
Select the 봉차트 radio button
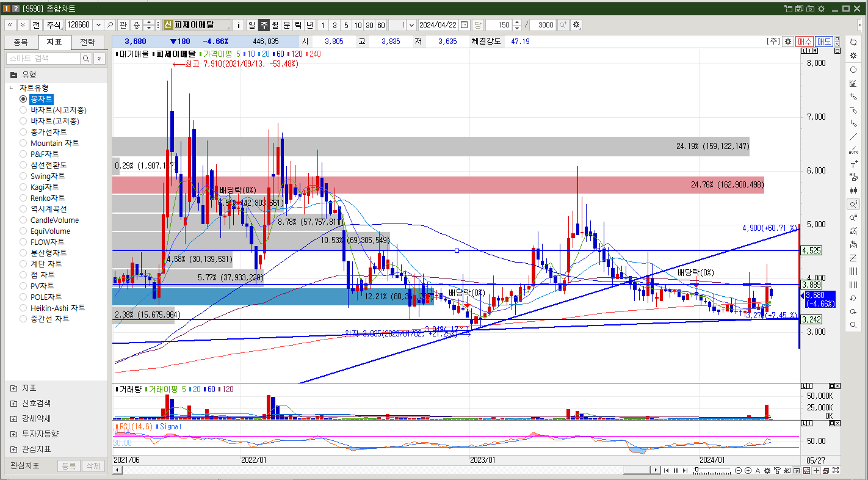pos(23,99)
